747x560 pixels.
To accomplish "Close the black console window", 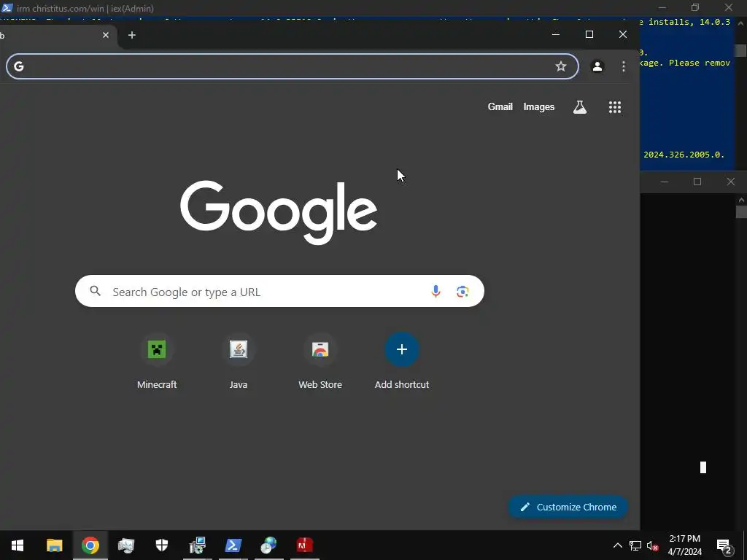I will tap(731, 182).
